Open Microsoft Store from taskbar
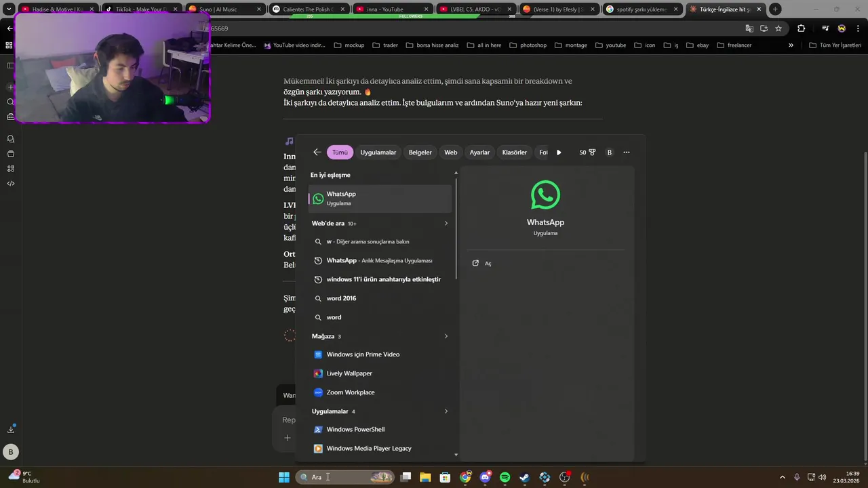This screenshot has height=488, width=868. coord(445,477)
